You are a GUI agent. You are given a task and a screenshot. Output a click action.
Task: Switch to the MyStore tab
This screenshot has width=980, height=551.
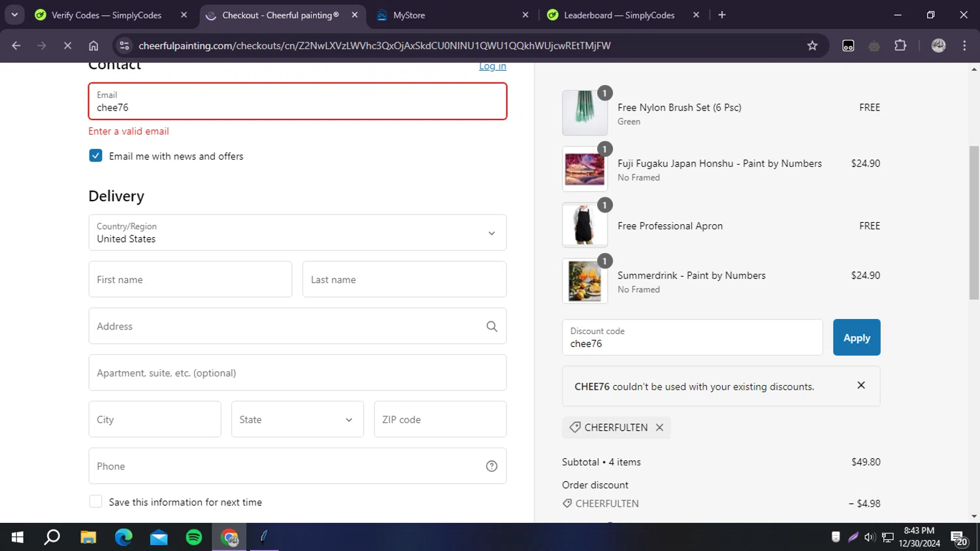(451, 15)
